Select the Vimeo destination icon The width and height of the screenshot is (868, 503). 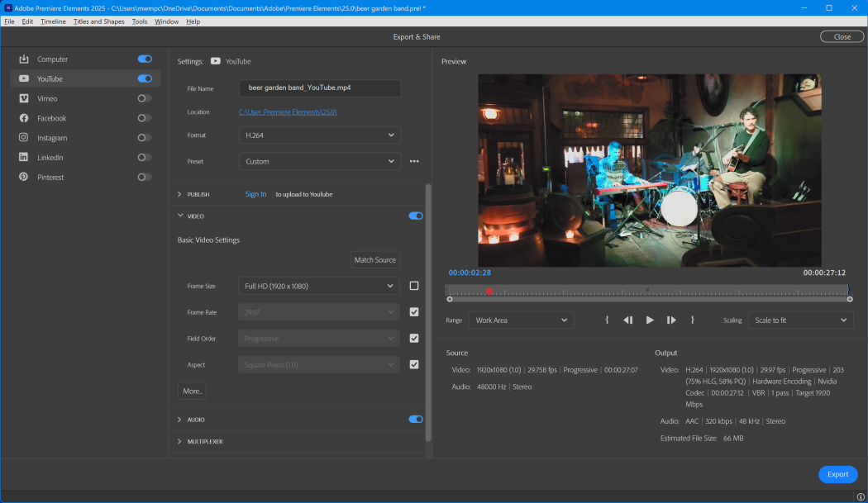click(x=24, y=98)
